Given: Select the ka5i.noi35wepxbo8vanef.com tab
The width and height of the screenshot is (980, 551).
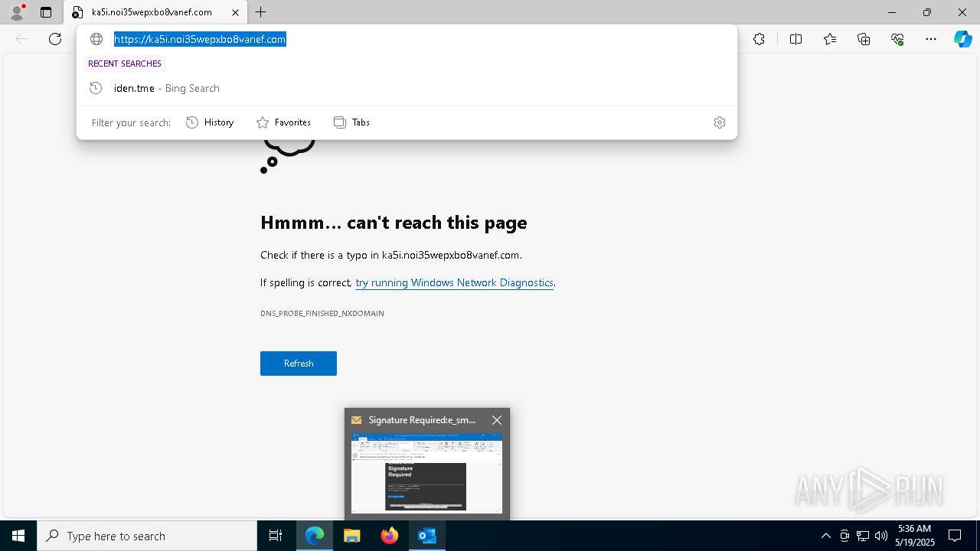Looking at the screenshot, I should [152, 12].
